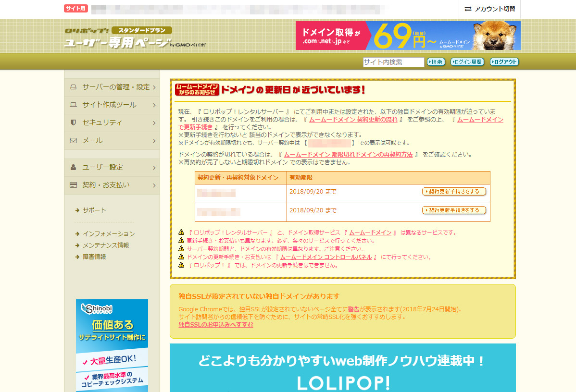Screen dimensions: 576x392
Task: Click the credit card icon beside 契約・お支払い
Action: 74,185
